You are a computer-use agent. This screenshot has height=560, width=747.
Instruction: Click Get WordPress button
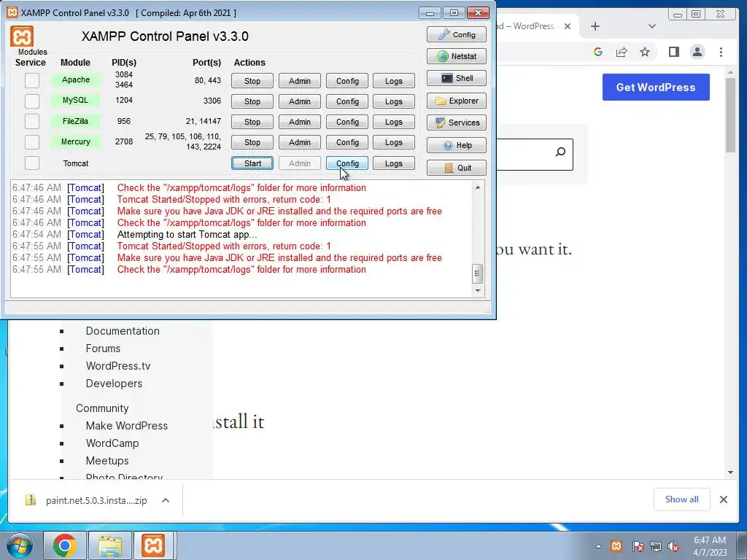coord(656,87)
